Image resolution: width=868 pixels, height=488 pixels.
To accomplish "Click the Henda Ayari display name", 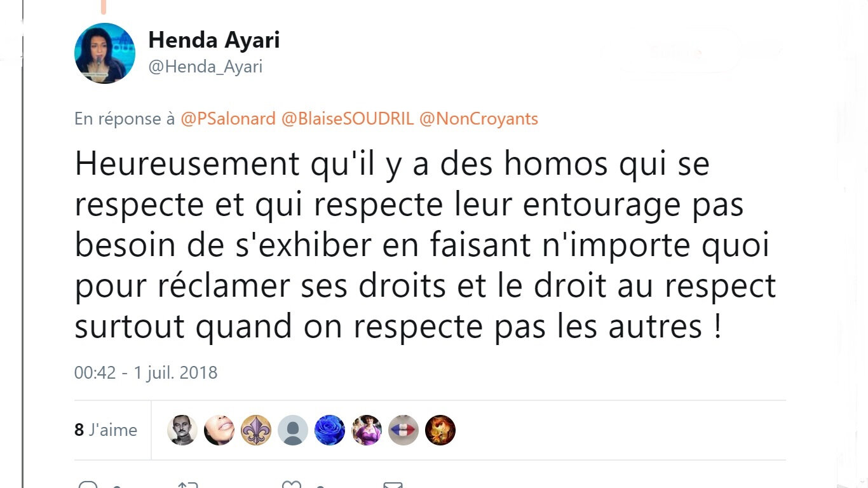I will (x=214, y=41).
